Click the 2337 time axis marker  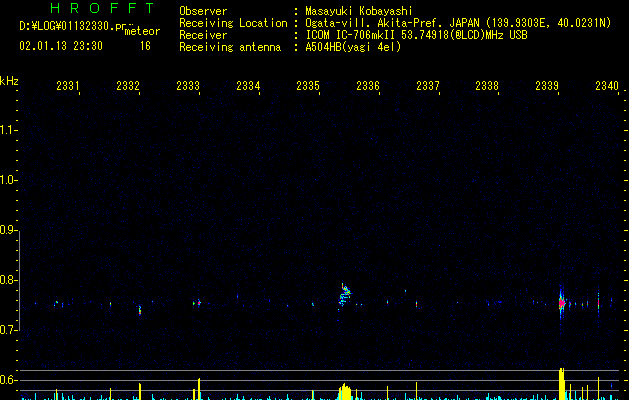tap(428, 85)
